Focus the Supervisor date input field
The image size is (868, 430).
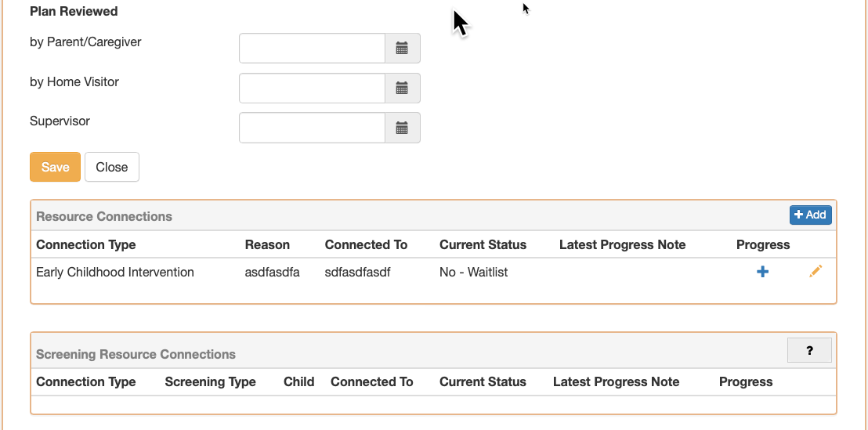[313, 128]
